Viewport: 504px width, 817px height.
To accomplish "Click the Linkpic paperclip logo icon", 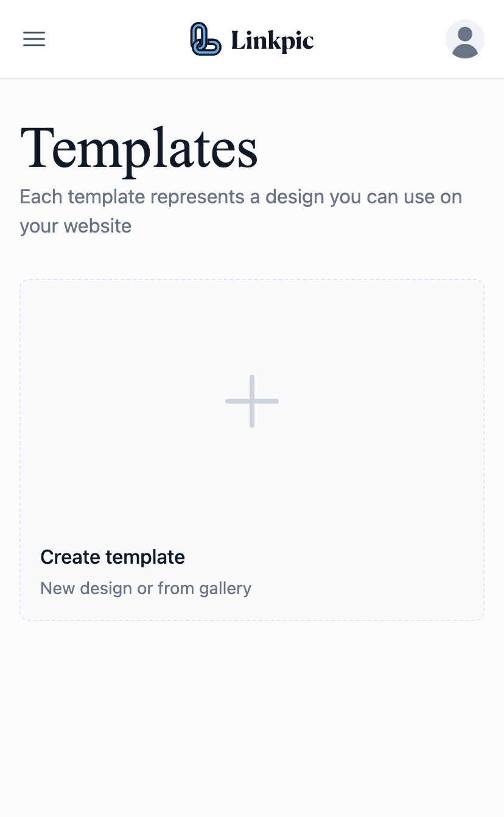I will tap(205, 39).
